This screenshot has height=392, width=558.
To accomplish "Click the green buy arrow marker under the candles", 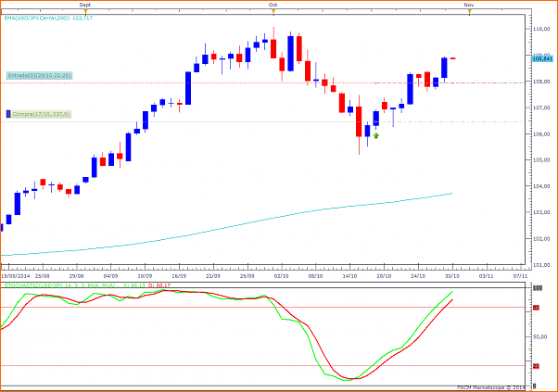I will [x=376, y=135].
